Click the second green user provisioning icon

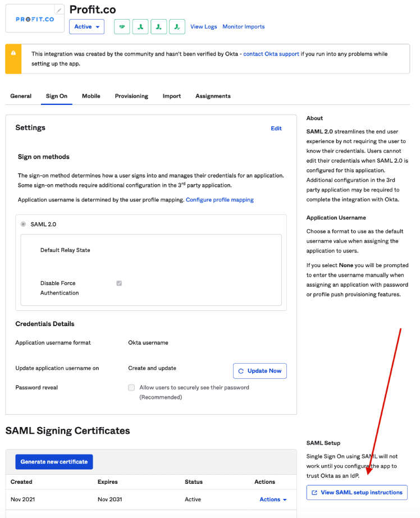click(140, 27)
